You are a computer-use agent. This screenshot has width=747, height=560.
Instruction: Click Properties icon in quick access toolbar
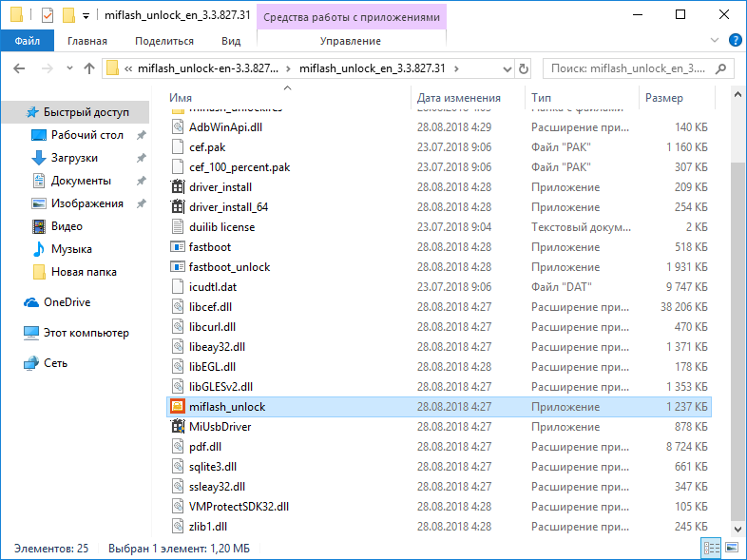click(48, 16)
